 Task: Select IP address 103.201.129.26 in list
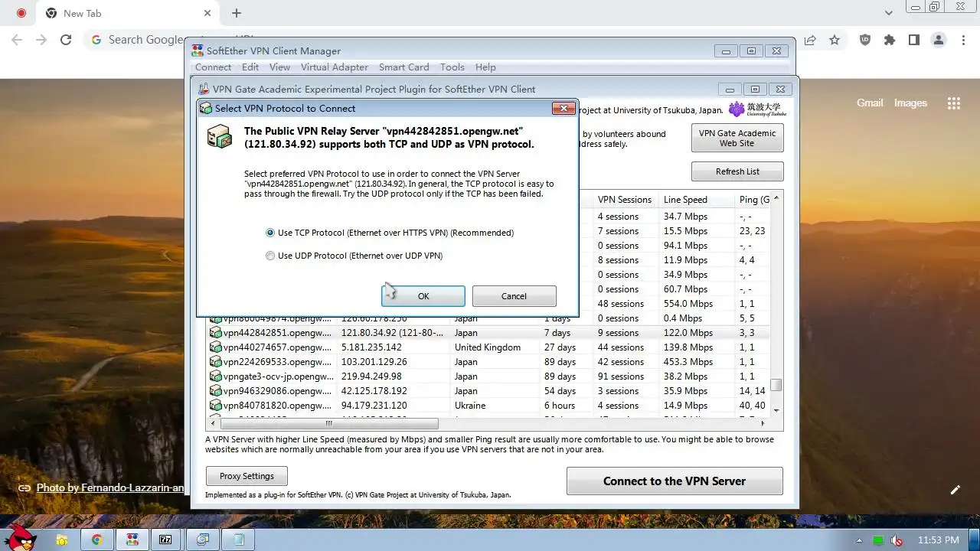[x=374, y=362]
